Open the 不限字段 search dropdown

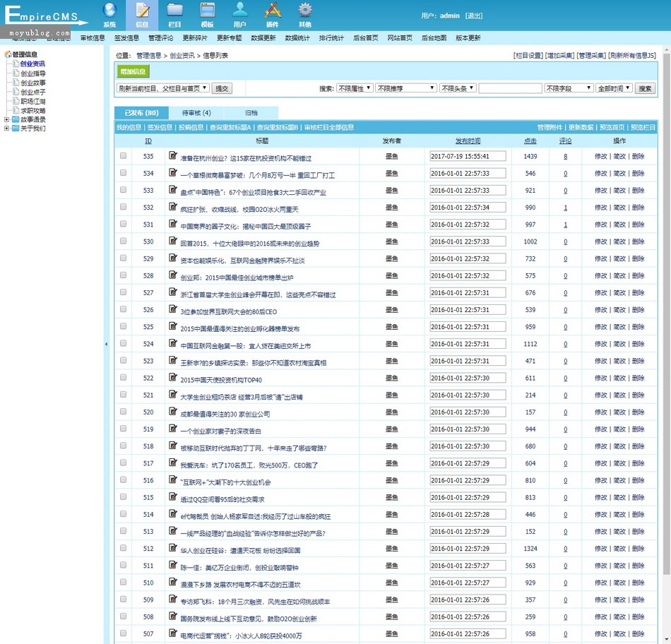point(569,88)
